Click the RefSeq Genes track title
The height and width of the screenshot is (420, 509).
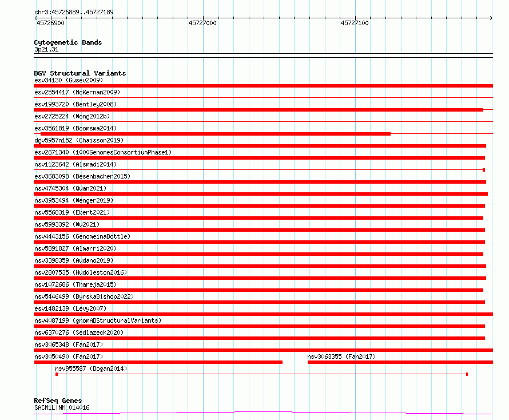pos(58,401)
